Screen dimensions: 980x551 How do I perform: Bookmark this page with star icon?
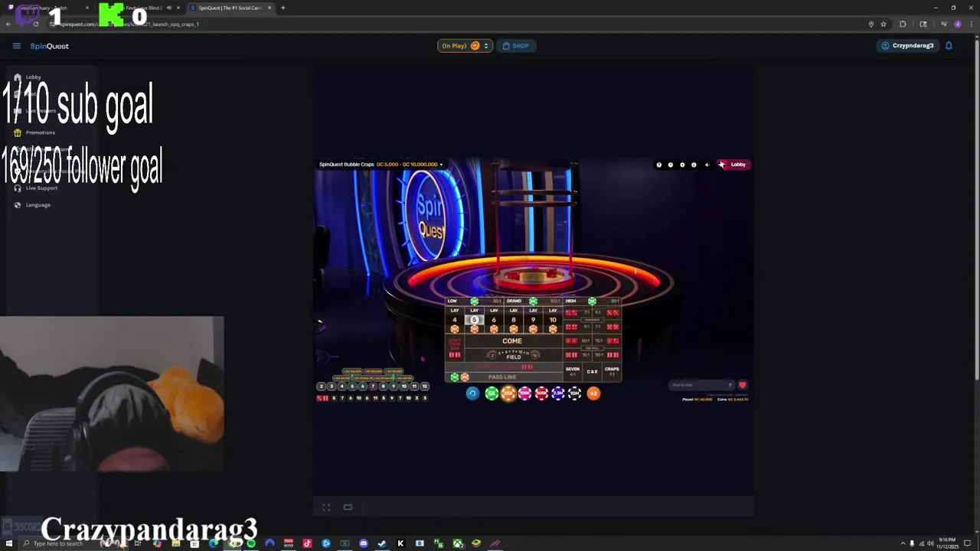coord(884,24)
